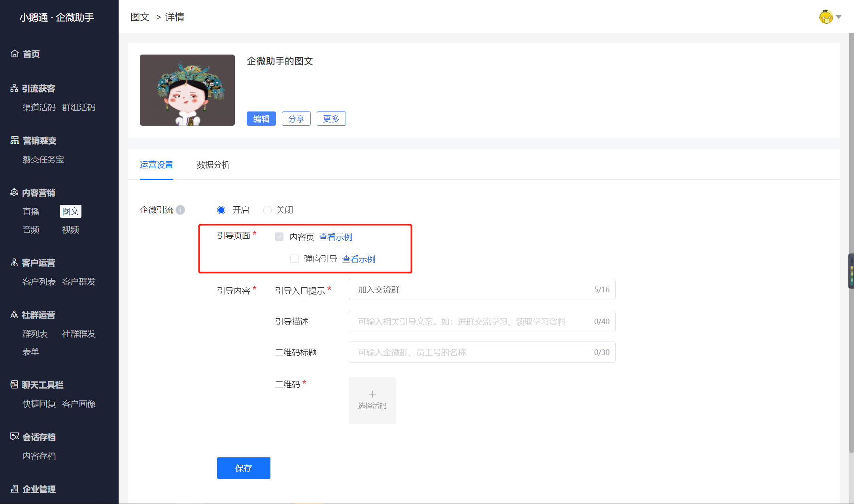Screen dimensions: 854x504
Task: Open 首页 in the sidebar
Action: tap(31, 54)
